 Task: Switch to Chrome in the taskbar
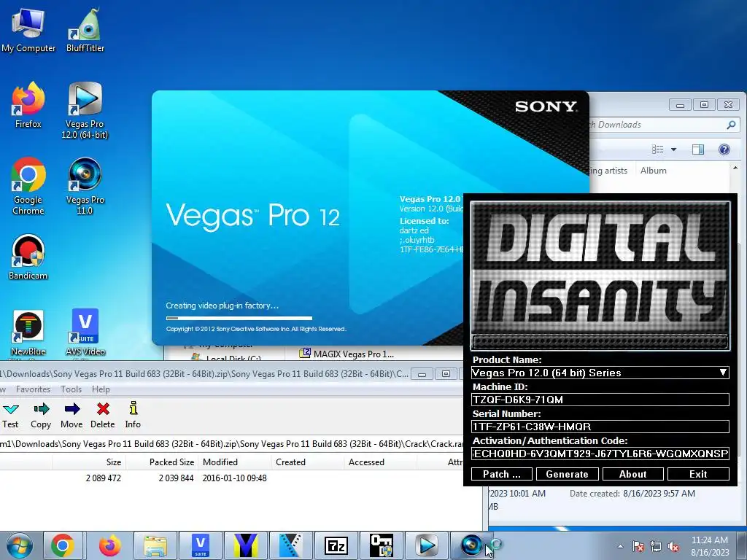click(63, 545)
